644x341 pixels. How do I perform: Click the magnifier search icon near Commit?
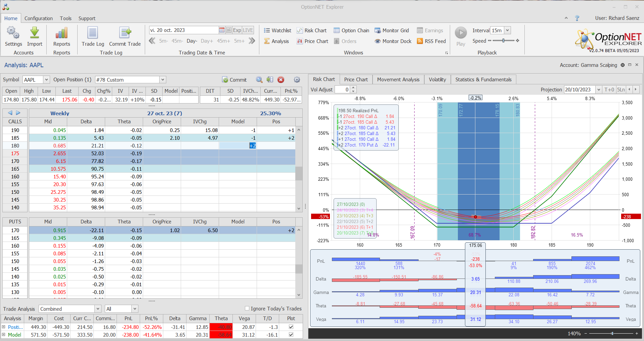tap(259, 80)
